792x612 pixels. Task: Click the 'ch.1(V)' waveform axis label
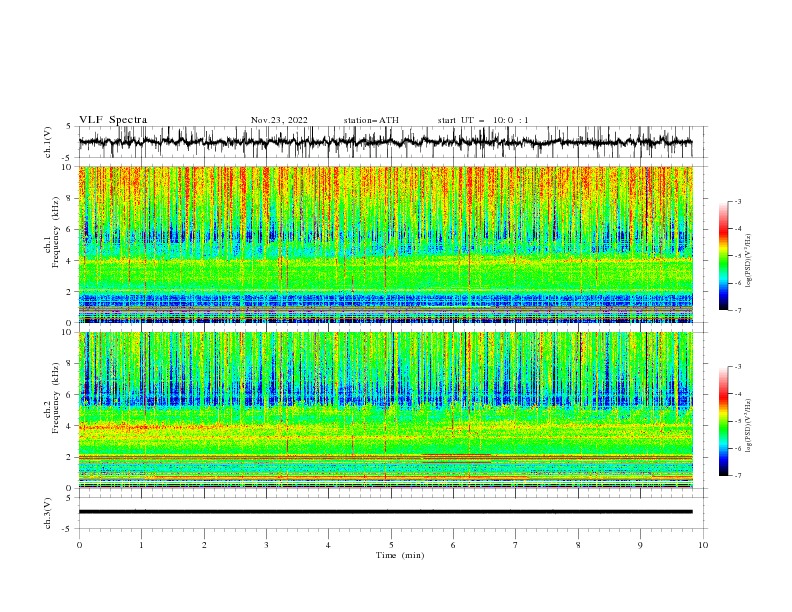tap(48, 142)
